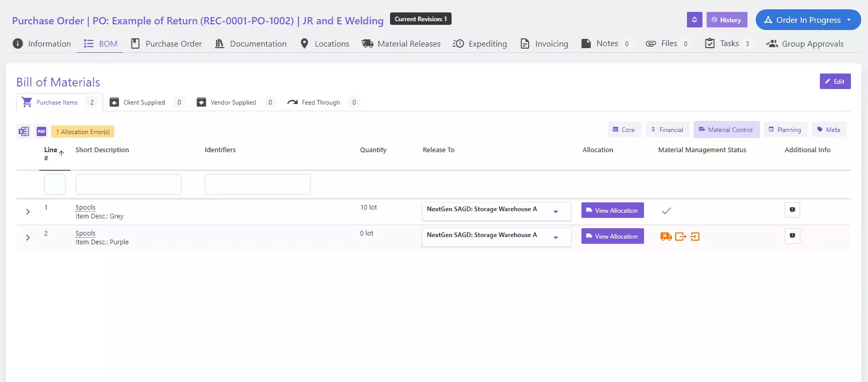Open the Order In Progress status dropdown
The width and height of the screenshot is (868, 382).
[x=808, y=20]
